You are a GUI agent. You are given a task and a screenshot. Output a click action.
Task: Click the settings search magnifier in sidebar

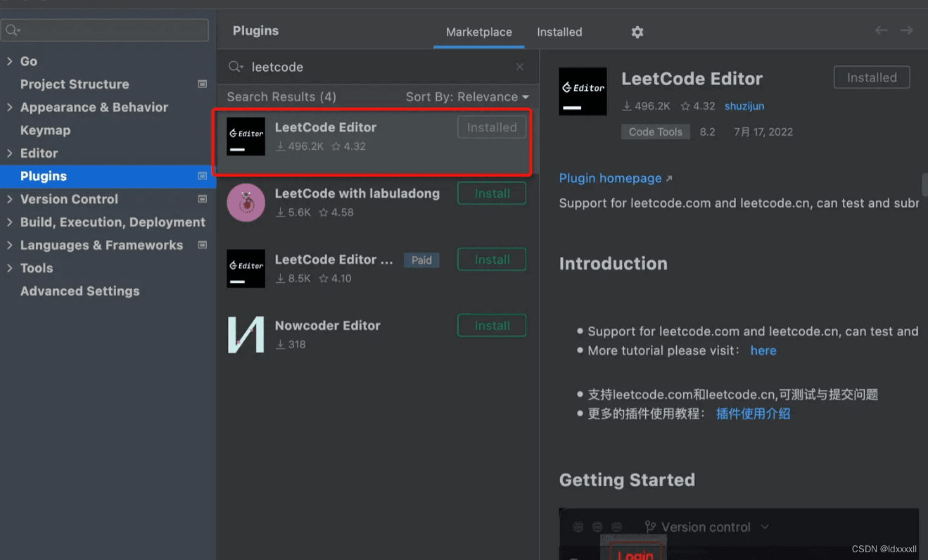tap(12, 30)
